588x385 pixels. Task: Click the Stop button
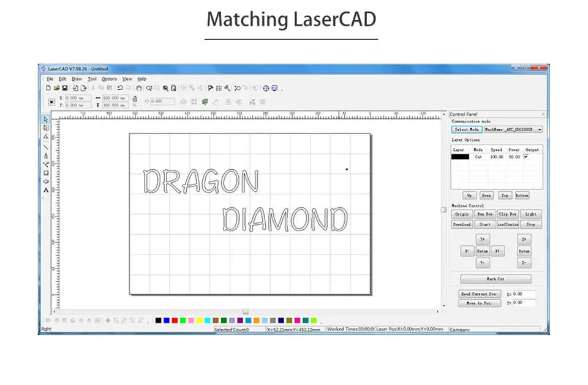530,224
